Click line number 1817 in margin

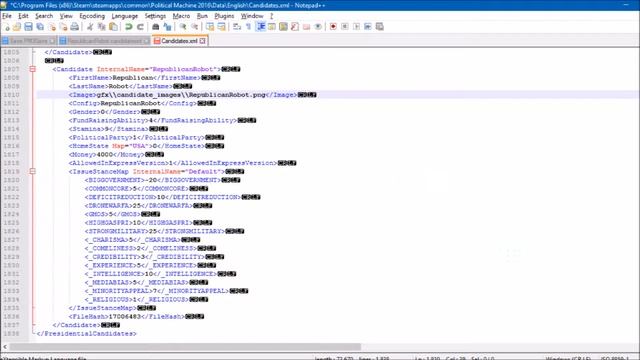coord(11,154)
